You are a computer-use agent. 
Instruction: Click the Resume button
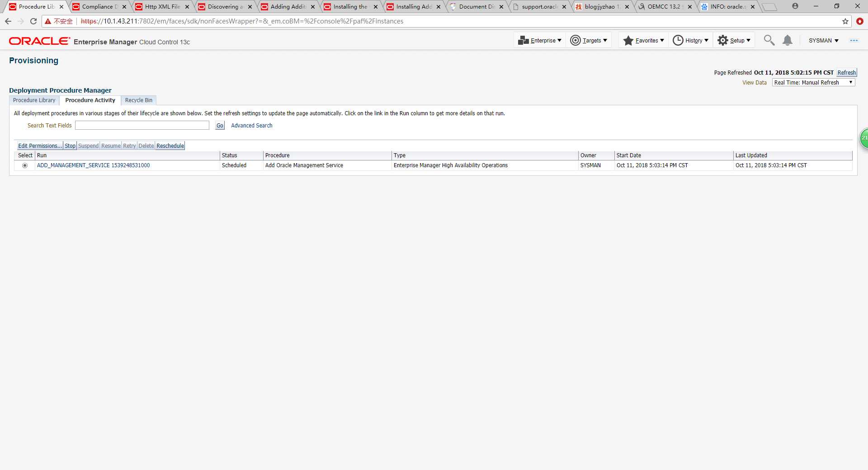pos(111,146)
